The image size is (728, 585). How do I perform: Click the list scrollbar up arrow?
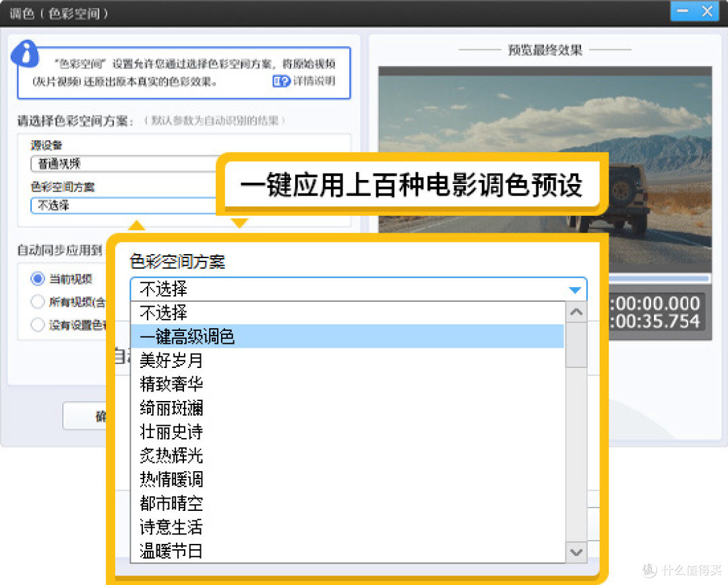click(576, 312)
